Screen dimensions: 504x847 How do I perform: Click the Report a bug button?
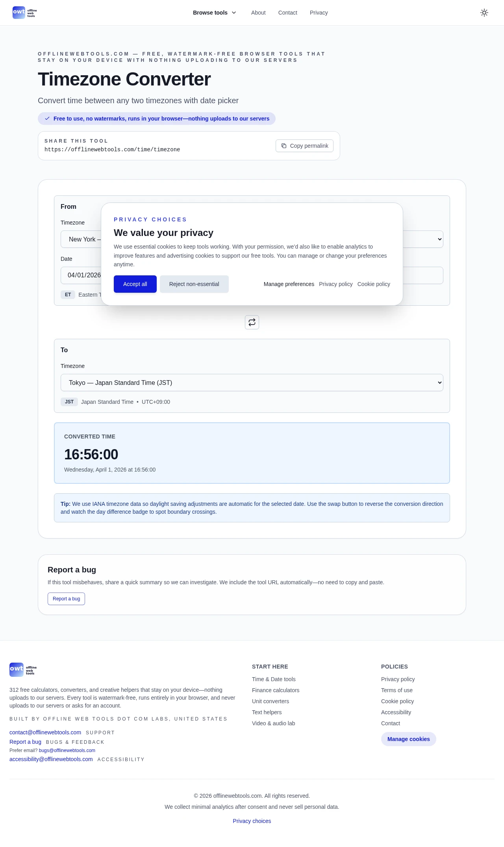[x=66, y=599]
